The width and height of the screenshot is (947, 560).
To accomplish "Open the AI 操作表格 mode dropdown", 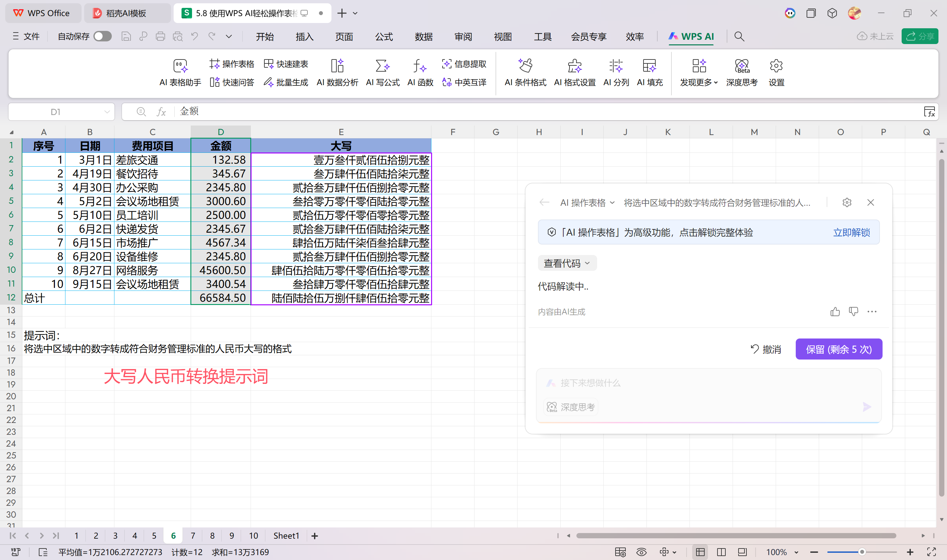I will (587, 203).
